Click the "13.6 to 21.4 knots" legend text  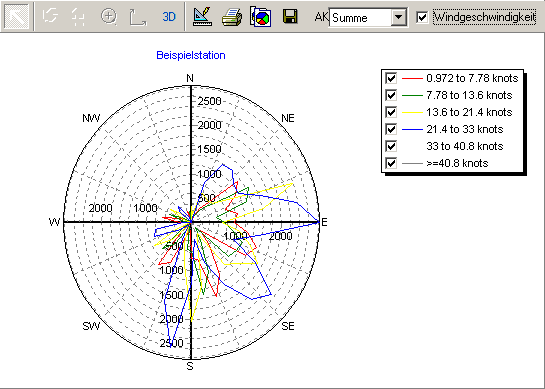(469, 112)
